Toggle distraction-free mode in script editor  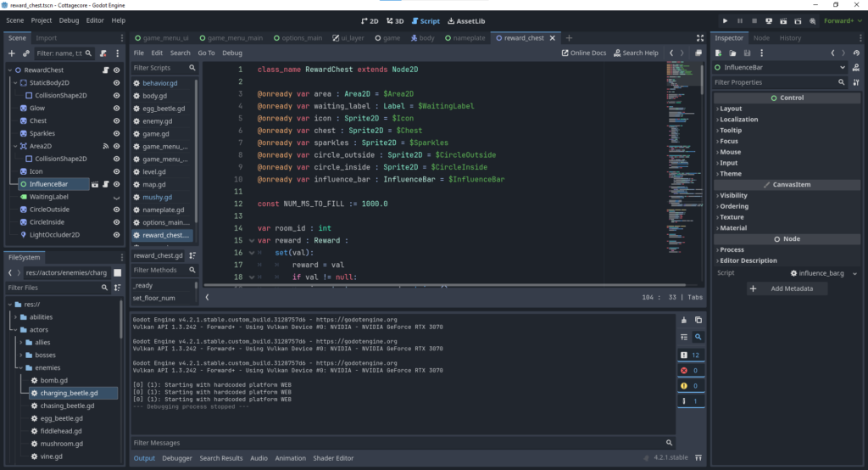(699, 37)
